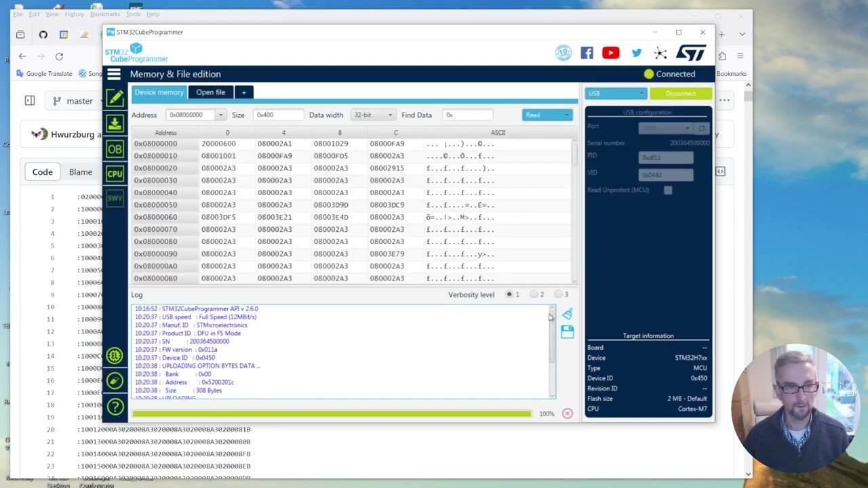Open the browser Bookmarks menu

105,14
